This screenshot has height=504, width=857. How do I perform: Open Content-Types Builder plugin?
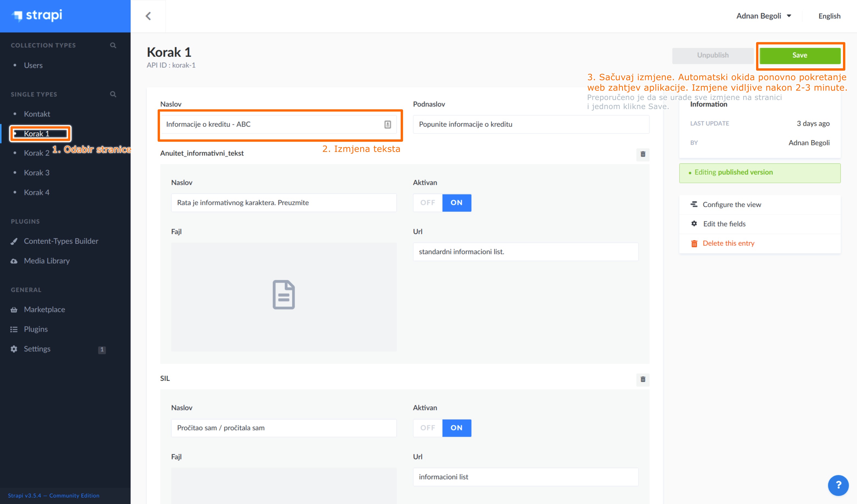(x=61, y=241)
